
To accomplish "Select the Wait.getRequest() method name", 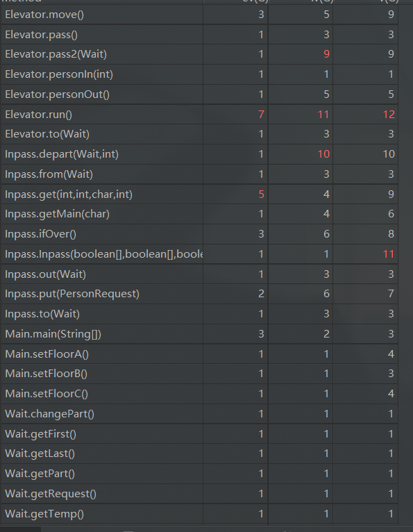I will [51, 494].
